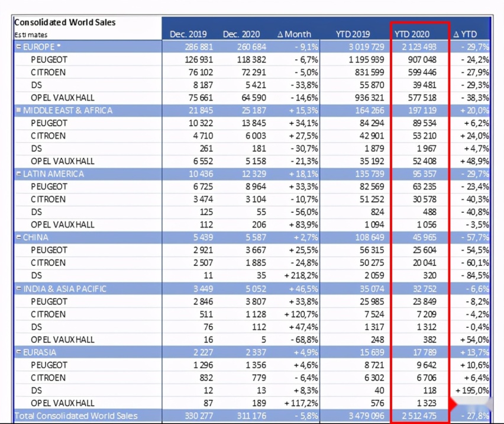Select Europe YTD 2020 value 2 123 493
The image size is (504, 424).
419,47
